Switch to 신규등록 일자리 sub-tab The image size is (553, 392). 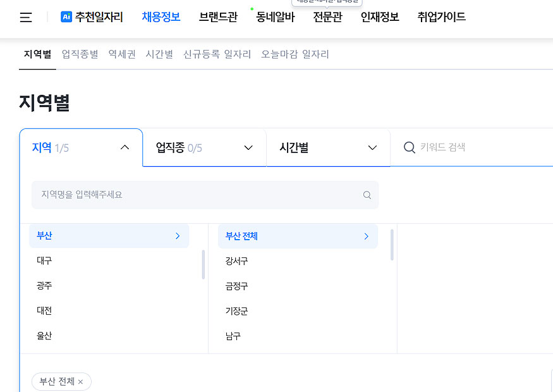click(217, 54)
